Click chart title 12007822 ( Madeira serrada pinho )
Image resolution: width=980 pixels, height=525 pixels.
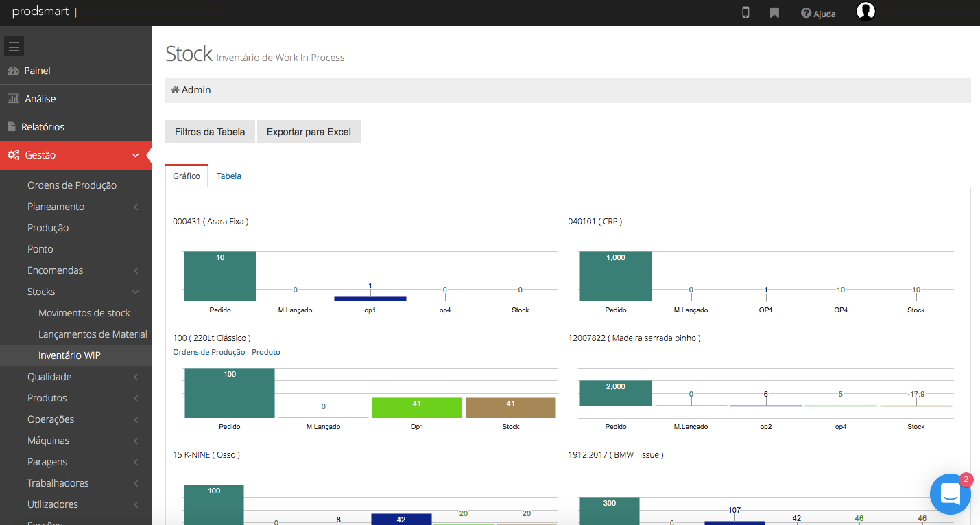pyautogui.click(x=634, y=338)
